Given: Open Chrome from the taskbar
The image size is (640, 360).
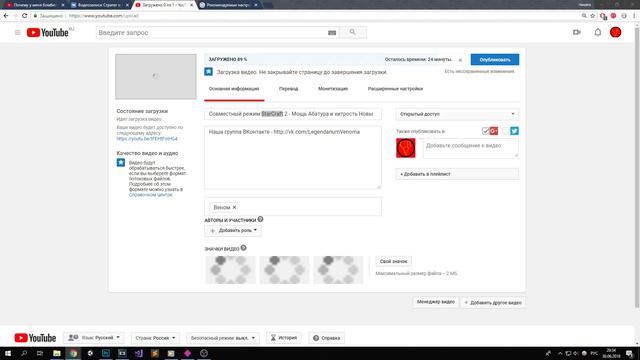Looking at the screenshot, I should (x=73, y=353).
